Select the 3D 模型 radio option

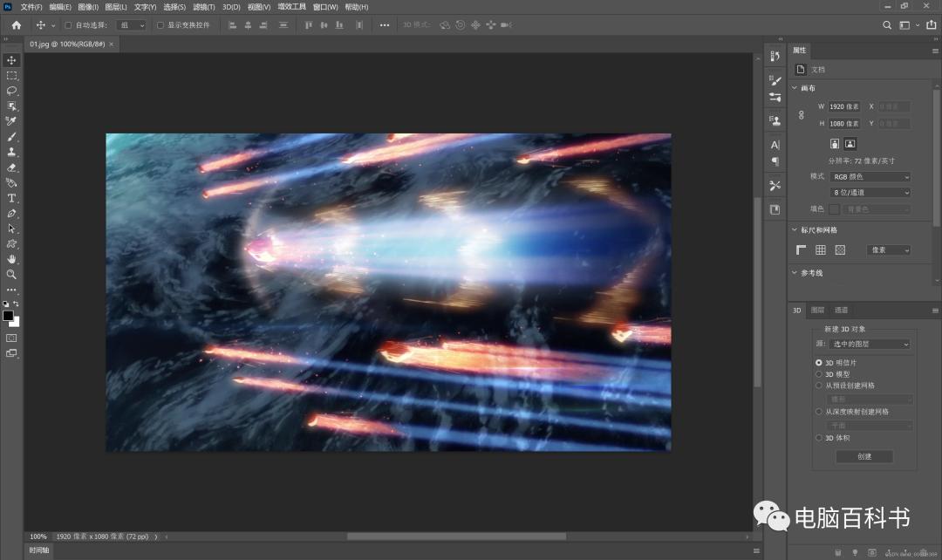click(819, 374)
